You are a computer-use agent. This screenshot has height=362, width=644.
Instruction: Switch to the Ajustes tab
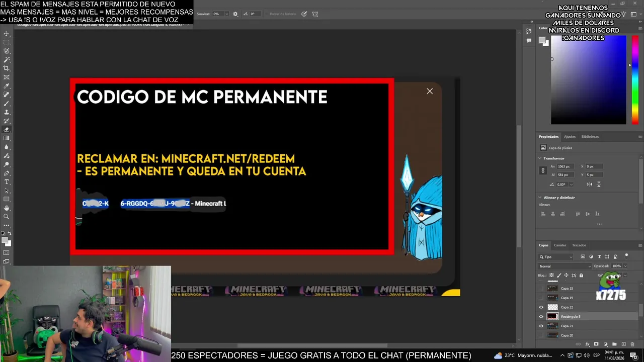point(570,137)
